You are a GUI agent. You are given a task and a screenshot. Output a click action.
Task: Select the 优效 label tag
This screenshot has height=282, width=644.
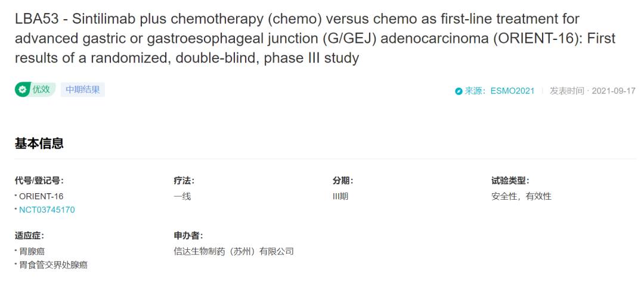[35, 89]
